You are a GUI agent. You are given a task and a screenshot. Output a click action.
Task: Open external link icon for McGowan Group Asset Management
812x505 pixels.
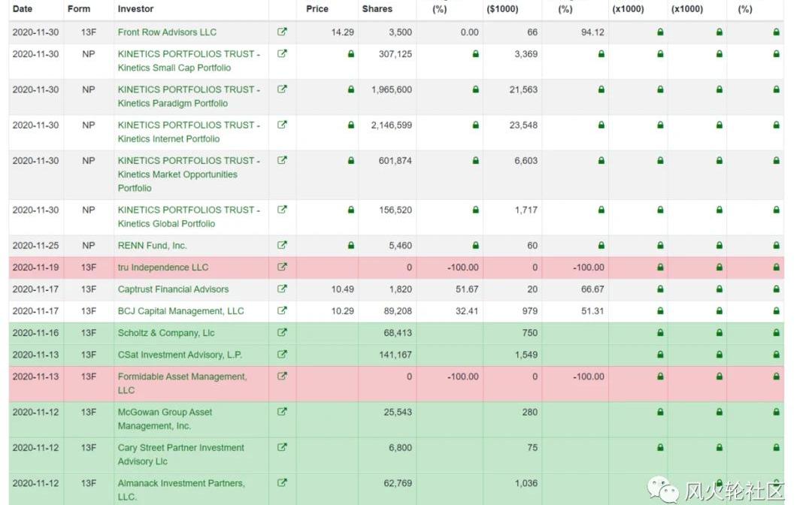[282, 412]
